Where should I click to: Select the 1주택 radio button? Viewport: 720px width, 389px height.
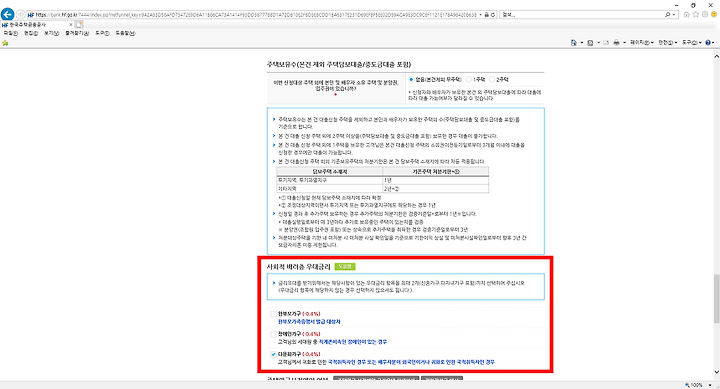pos(468,79)
